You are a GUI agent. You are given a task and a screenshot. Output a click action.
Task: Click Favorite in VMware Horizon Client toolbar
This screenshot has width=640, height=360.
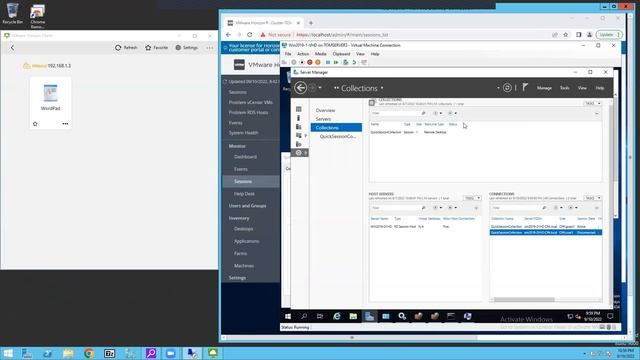click(x=157, y=48)
